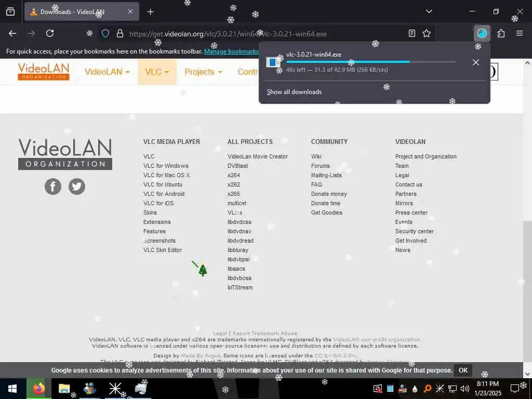
Task: Open volume control in system tray
Action: (465, 389)
